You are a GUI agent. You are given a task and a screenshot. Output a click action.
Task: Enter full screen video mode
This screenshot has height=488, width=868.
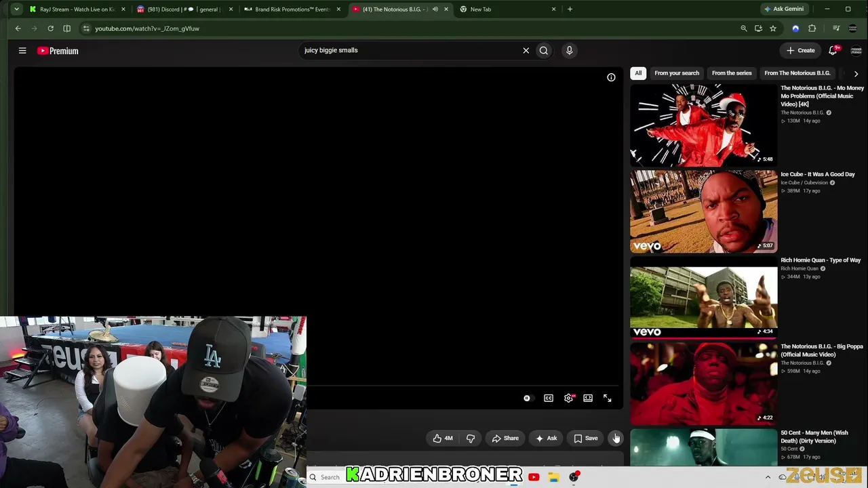coord(608,399)
